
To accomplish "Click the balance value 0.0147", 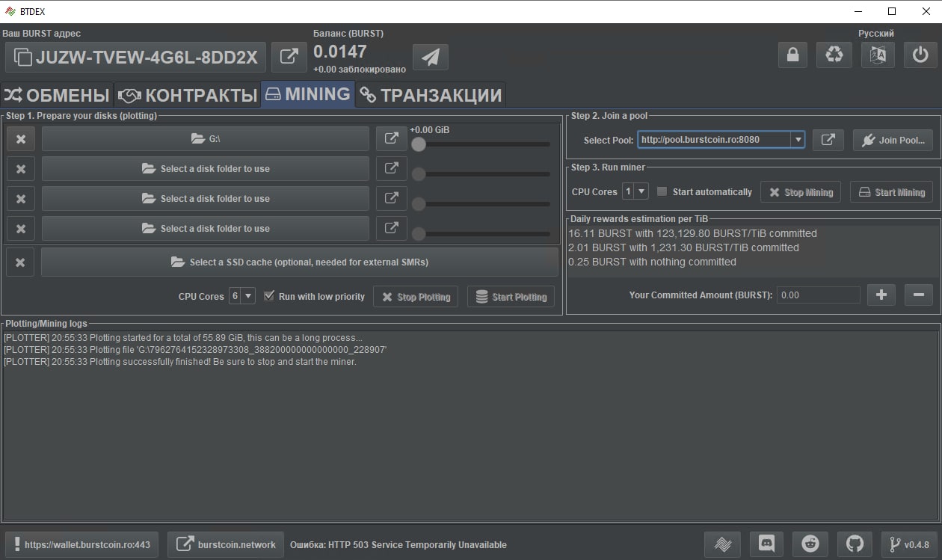I will point(340,52).
